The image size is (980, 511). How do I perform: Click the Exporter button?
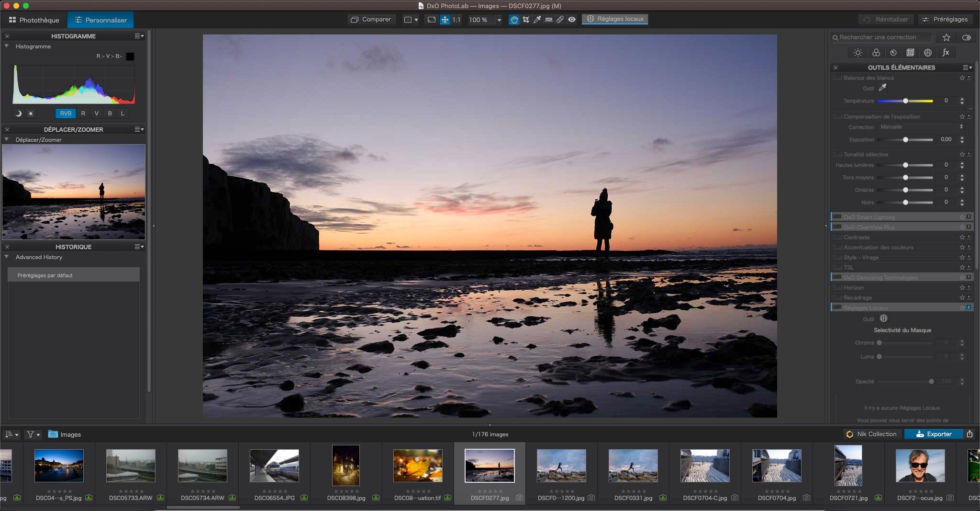(x=934, y=434)
